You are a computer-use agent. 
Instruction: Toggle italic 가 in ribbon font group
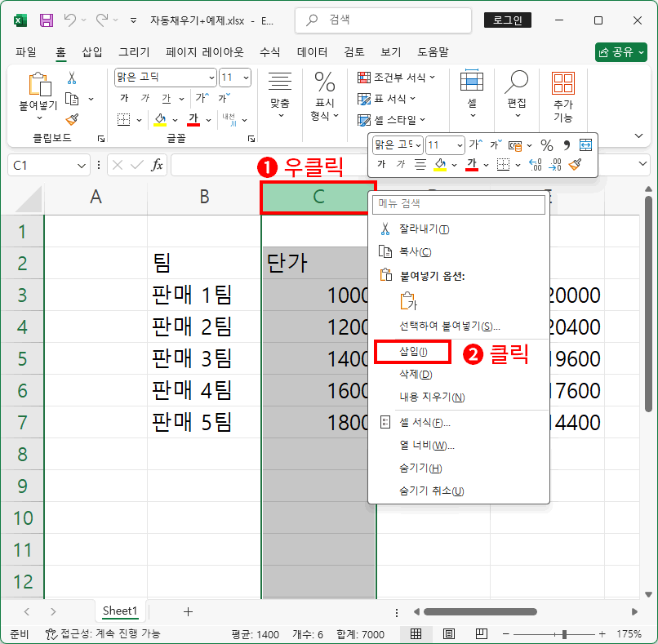pos(145,98)
